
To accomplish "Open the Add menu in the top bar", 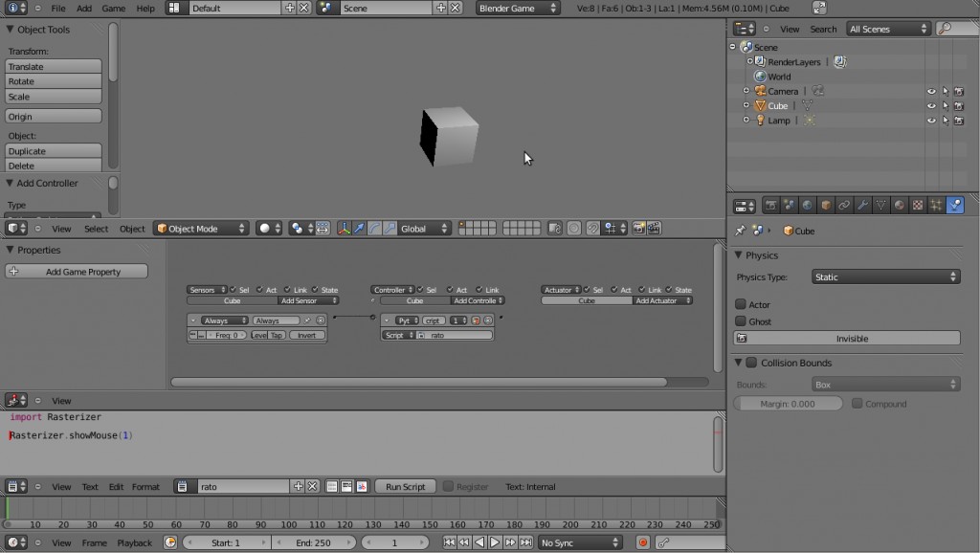I will click(x=82, y=8).
